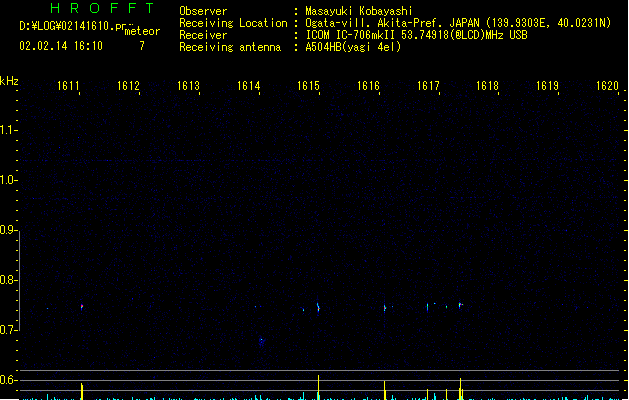The image size is (629, 400).
Task: Click frequency axis label 0.7
Action: (x=7, y=330)
